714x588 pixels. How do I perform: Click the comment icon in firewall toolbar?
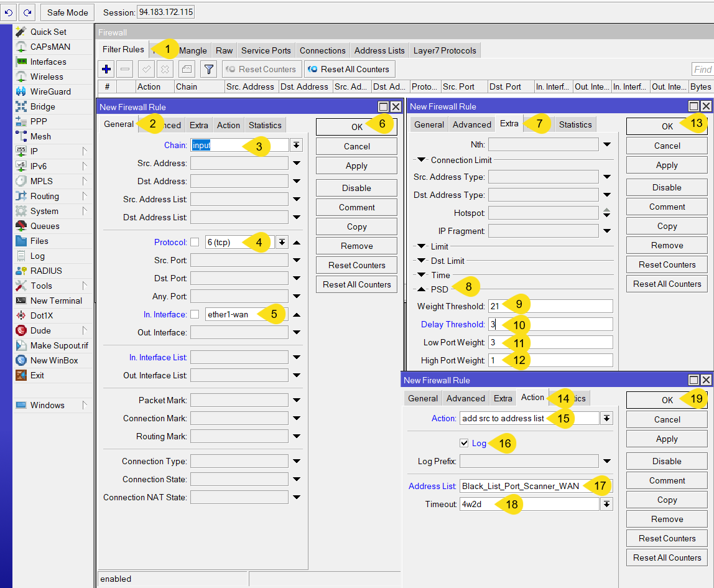pyautogui.click(x=187, y=69)
